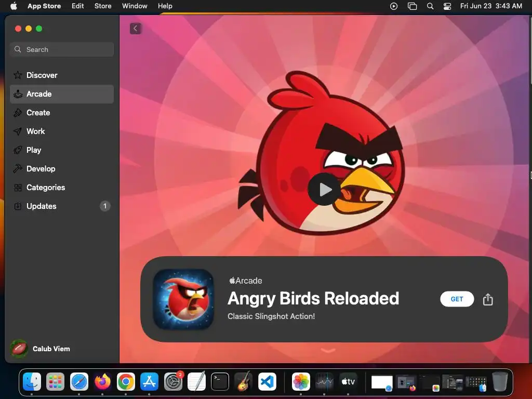Open the Apple menu
This screenshot has height=399, width=532.
(14, 6)
